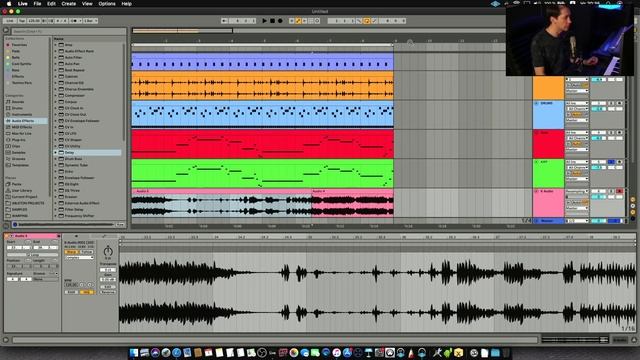Select Erosion in the device list
Screen dimensions: 640x360
(71, 197)
